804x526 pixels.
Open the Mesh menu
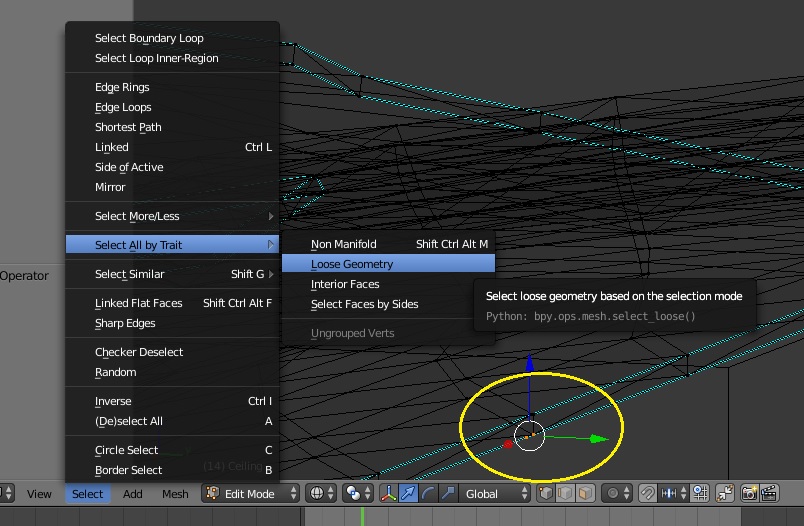click(175, 494)
